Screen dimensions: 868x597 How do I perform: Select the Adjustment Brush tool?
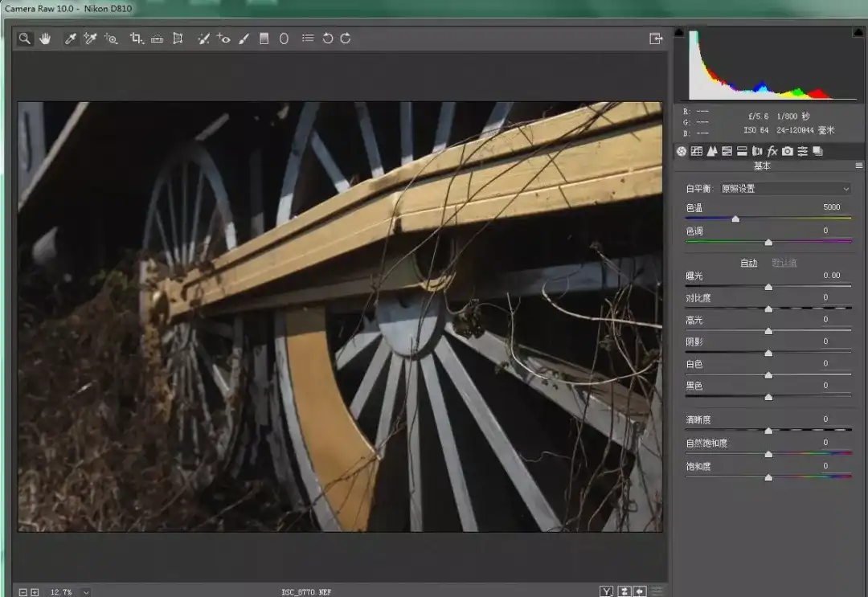[x=244, y=39]
